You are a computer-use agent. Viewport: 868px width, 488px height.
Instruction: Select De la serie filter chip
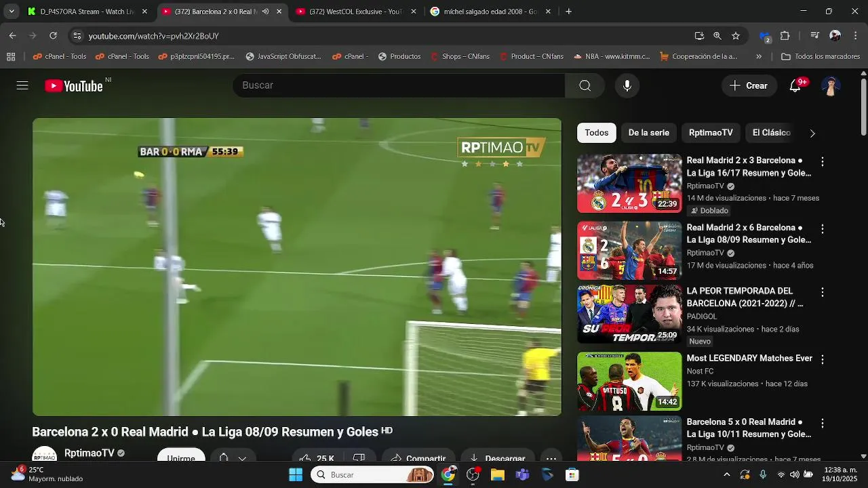(648, 133)
